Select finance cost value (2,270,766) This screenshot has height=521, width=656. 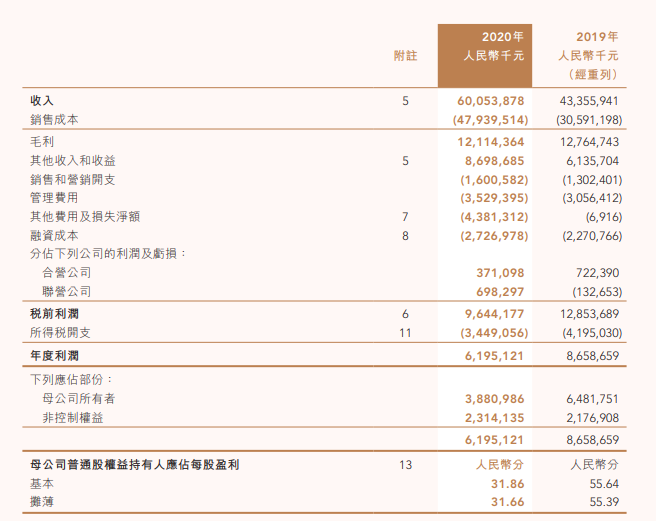[592, 236]
